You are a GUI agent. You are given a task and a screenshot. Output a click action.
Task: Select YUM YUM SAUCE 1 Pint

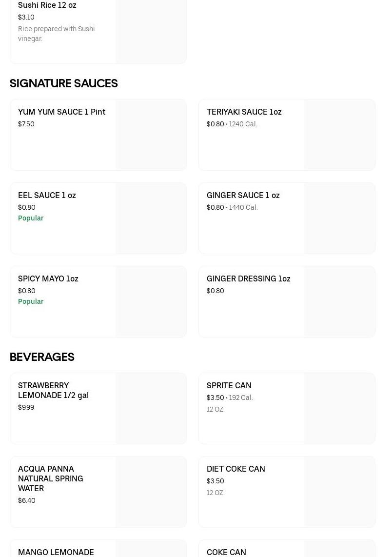pos(61,112)
